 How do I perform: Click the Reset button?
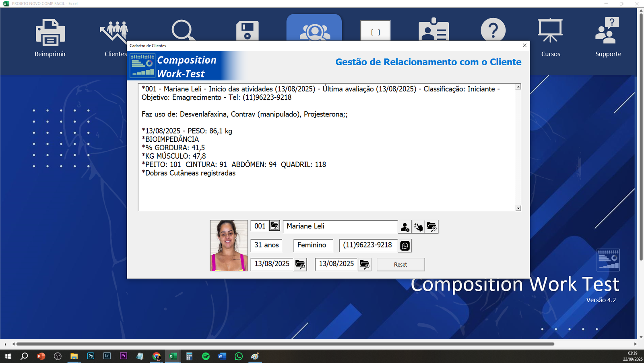click(400, 265)
